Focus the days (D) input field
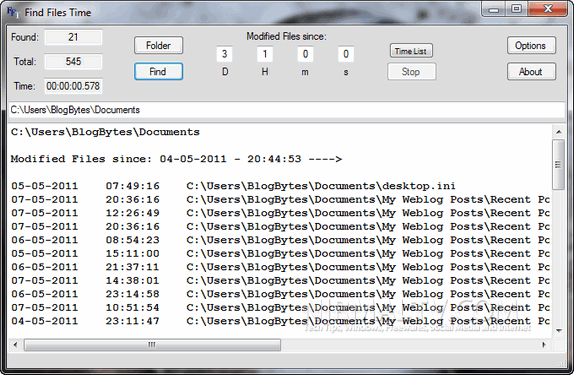 pyautogui.click(x=224, y=54)
